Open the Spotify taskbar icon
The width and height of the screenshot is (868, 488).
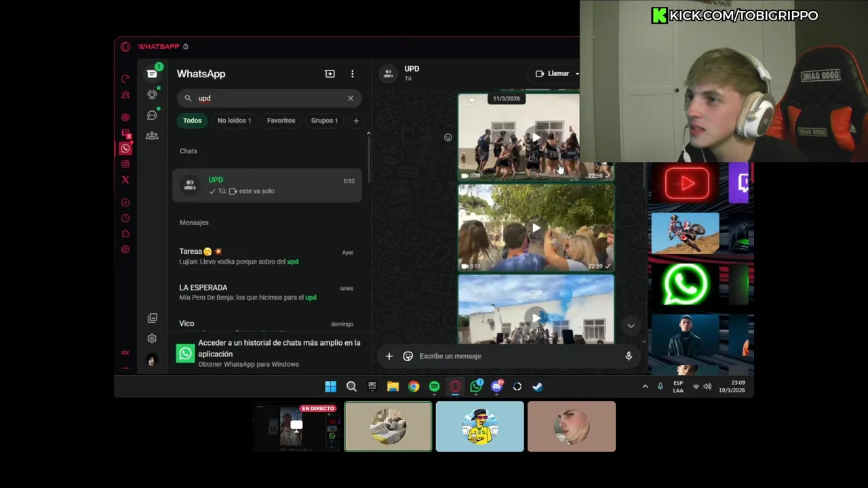coord(434,386)
